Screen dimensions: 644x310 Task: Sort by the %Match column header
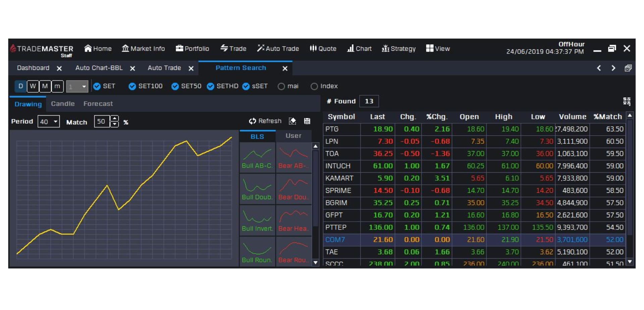[608, 117]
